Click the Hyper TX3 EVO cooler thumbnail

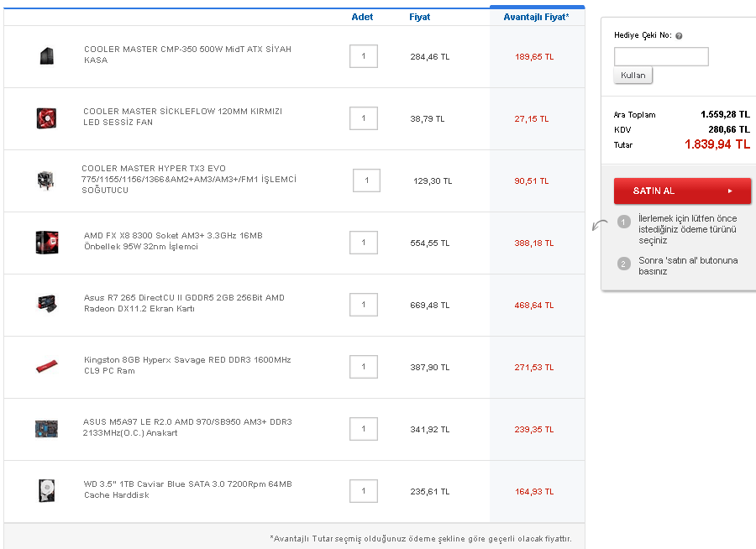point(46,180)
